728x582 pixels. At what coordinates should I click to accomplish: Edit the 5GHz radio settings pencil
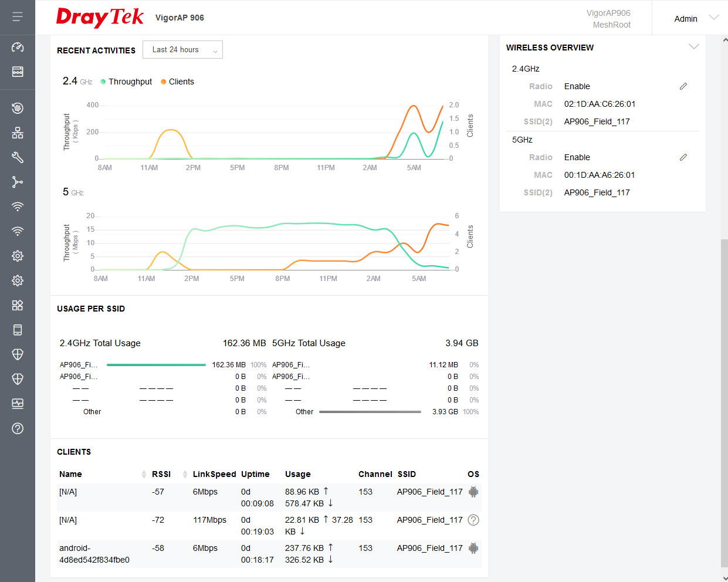tap(683, 157)
